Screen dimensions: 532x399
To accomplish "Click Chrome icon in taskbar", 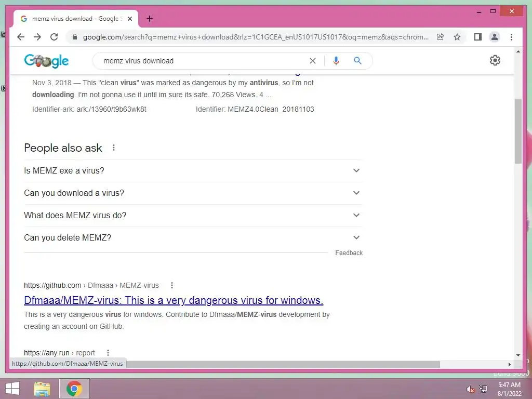I will click(74, 389).
